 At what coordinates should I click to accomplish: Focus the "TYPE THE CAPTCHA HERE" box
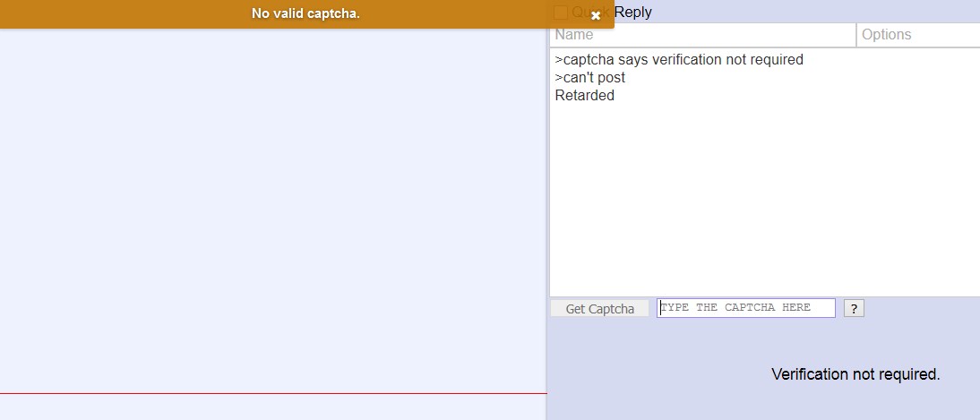click(x=745, y=308)
